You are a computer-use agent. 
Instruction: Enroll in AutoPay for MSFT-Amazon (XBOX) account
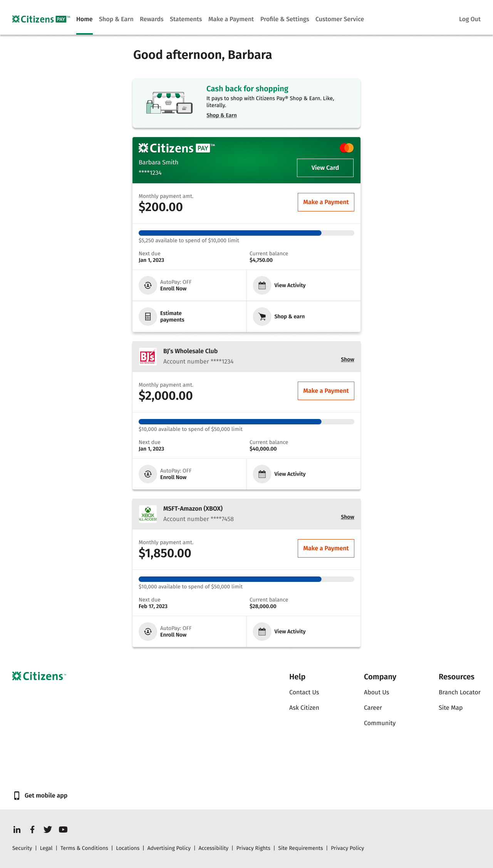coord(173,635)
